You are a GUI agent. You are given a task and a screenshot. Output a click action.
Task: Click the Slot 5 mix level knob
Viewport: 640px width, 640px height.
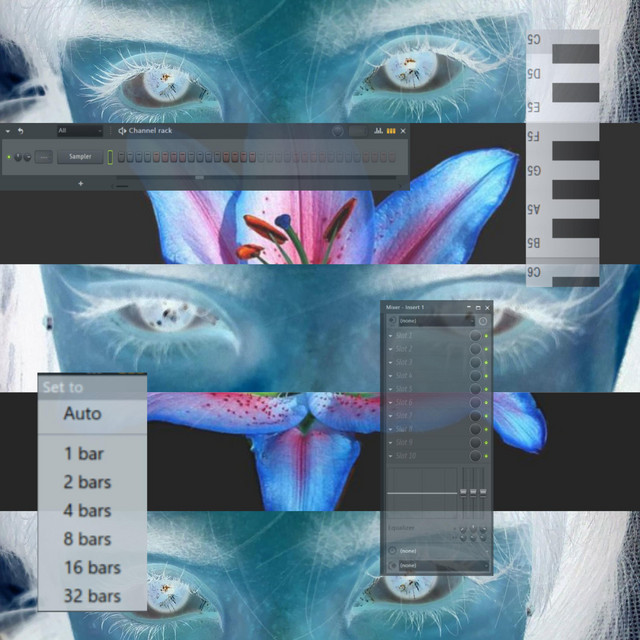(x=475, y=389)
